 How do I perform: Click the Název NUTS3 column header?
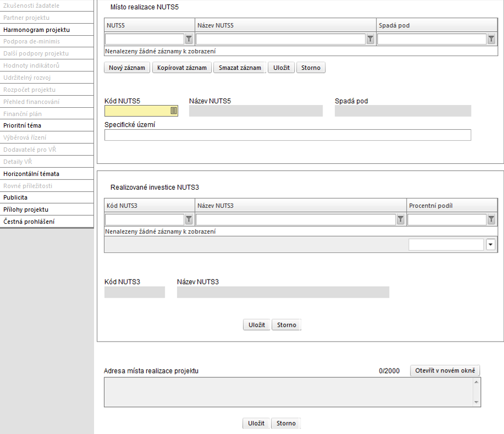point(300,206)
